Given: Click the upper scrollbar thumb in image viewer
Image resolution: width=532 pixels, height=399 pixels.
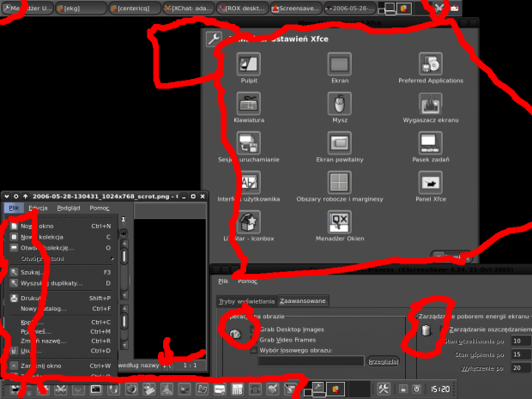Looking at the screenshot, I should [124, 257].
